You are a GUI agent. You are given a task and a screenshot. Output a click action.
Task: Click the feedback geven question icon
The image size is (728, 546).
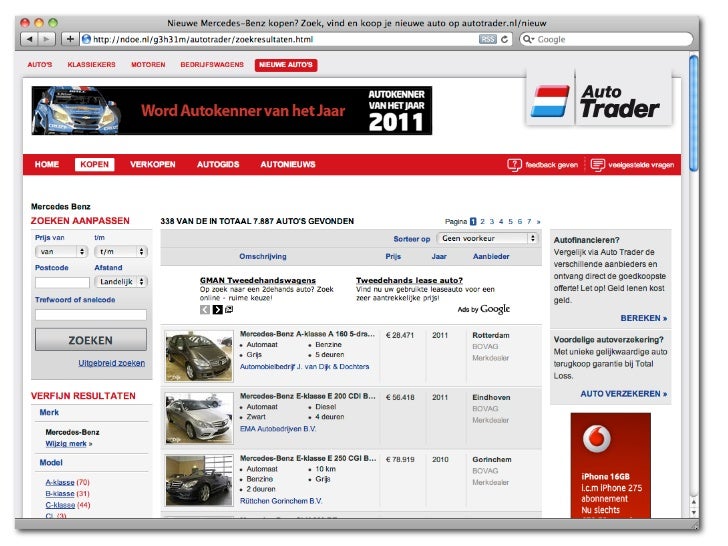coord(514,165)
